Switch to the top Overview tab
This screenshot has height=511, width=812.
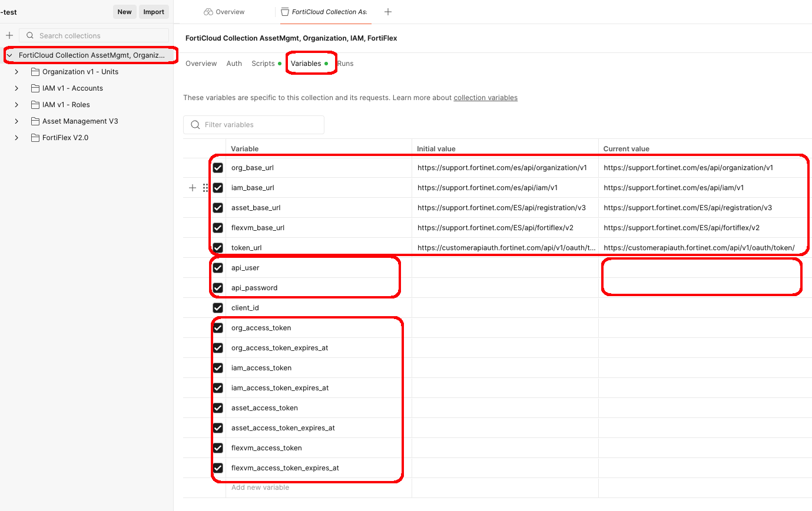click(x=224, y=12)
